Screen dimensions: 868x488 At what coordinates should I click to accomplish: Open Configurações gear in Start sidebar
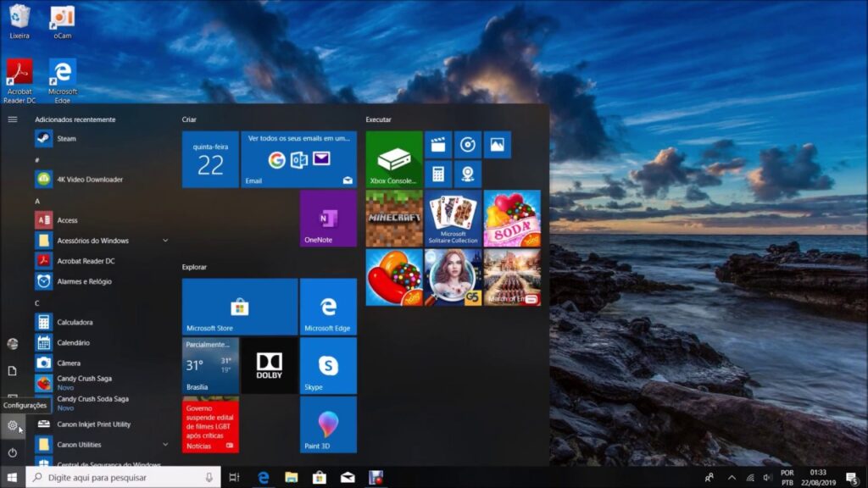click(13, 425)
